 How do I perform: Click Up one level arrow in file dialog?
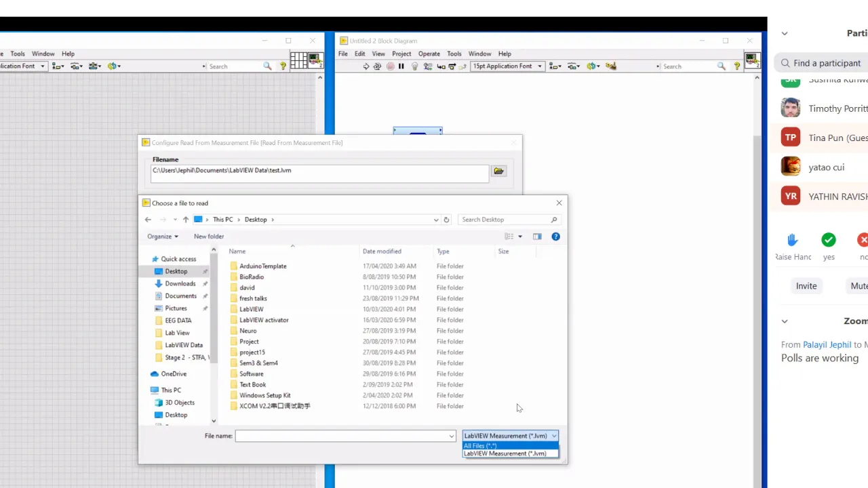(x=185, y=220)
